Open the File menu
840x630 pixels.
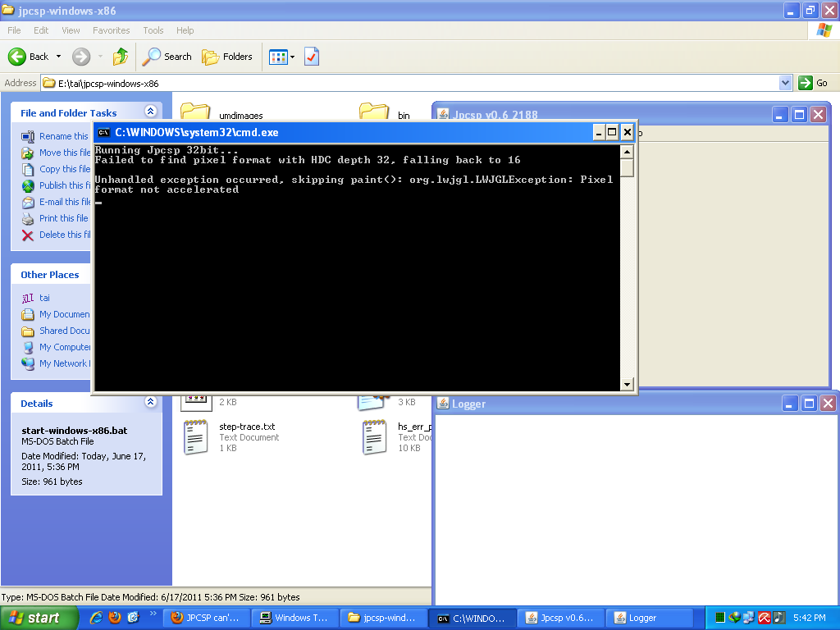point(15,30)
